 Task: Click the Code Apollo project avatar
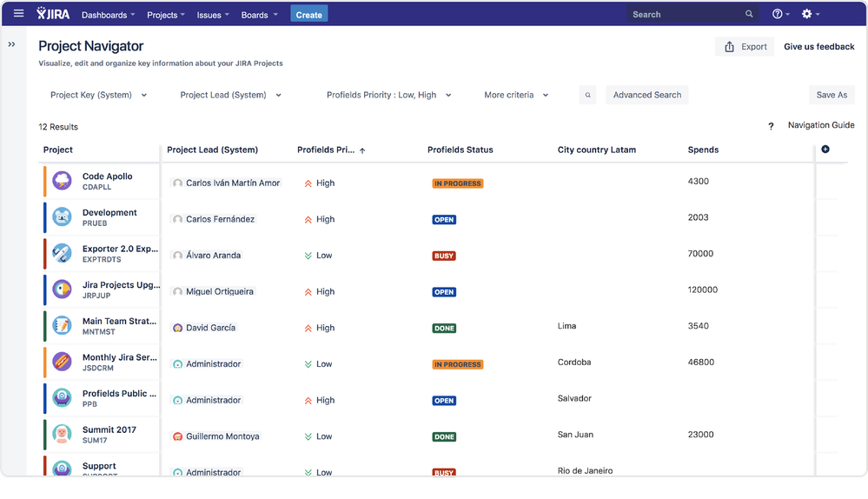click(x=62, y=181)
